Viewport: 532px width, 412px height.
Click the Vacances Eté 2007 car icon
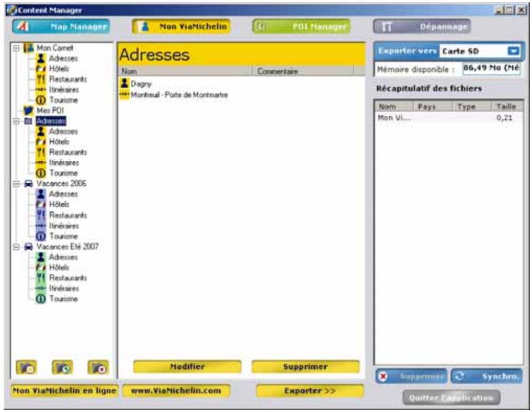28,247
